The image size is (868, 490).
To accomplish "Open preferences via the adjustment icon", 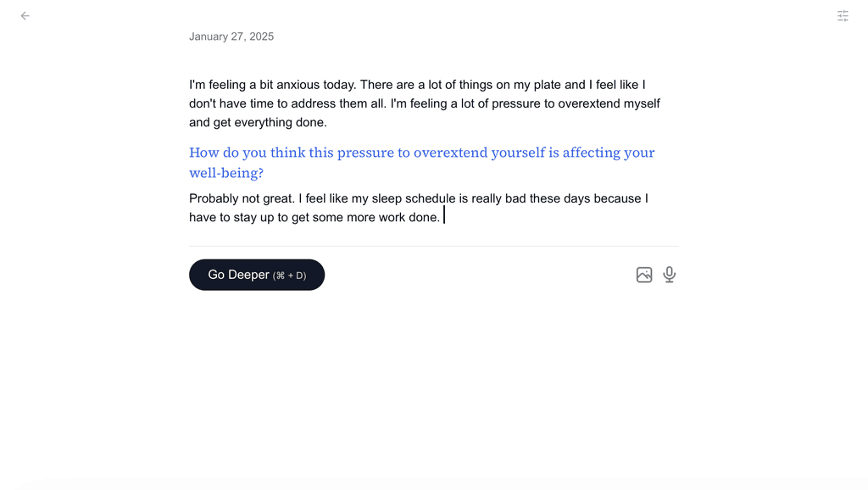I will tap(843, 15).
